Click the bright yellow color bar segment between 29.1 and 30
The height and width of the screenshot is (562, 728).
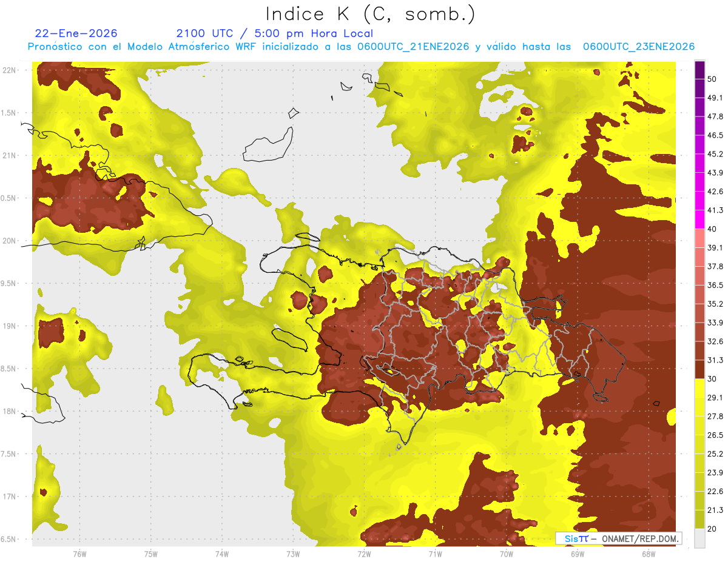(699, 387)
